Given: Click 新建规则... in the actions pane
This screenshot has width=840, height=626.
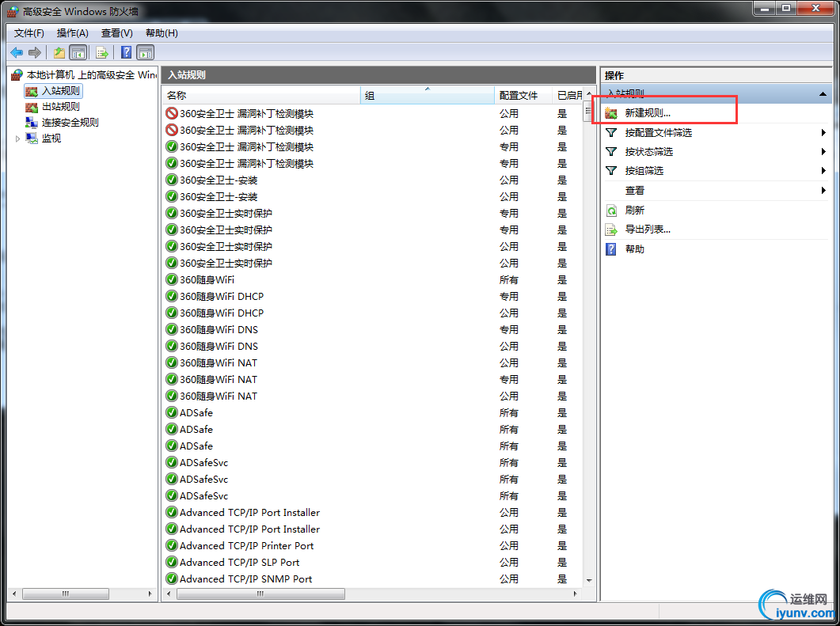Looking at the screenshot, I should (x=648, y=113).
